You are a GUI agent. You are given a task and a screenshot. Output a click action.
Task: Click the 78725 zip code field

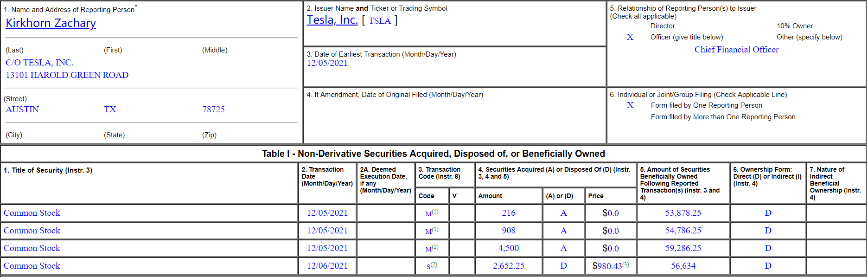tap(213, 110)
